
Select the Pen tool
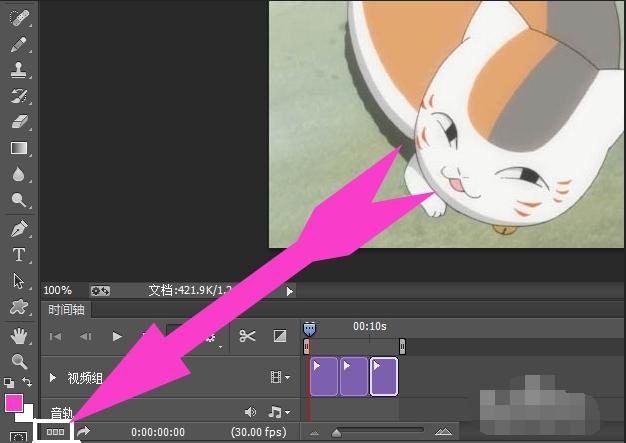[x=19, y=229]
